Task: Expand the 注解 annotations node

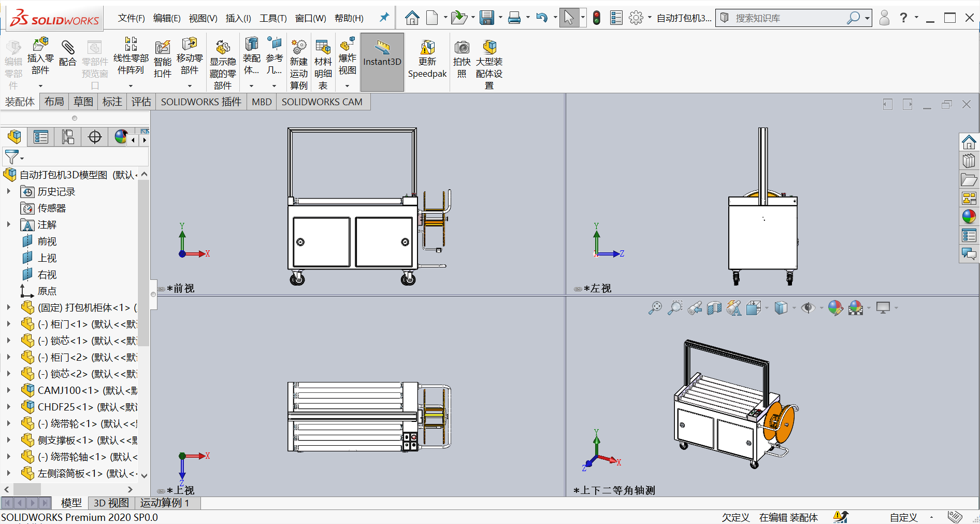Action: 9,224
